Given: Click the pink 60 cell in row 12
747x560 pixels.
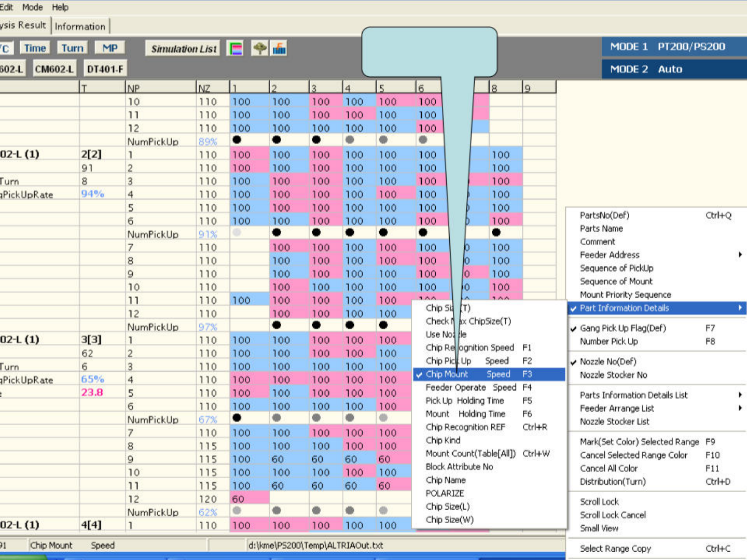Looking at the screenshot, I should 249,499.
